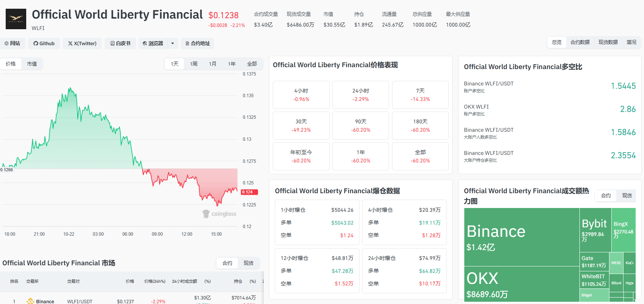
Task: Set chart range to 全部
Action: (x=252, y=64)
